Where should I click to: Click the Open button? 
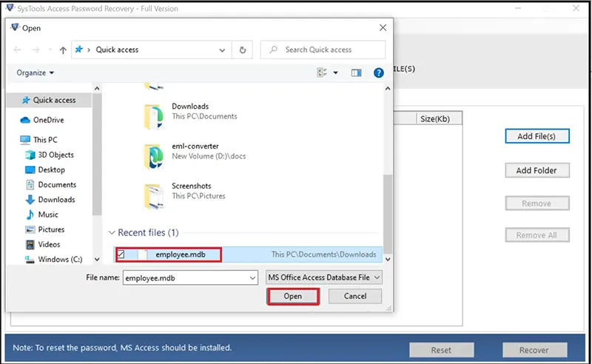pyautogui.click(x=293, y=297)
